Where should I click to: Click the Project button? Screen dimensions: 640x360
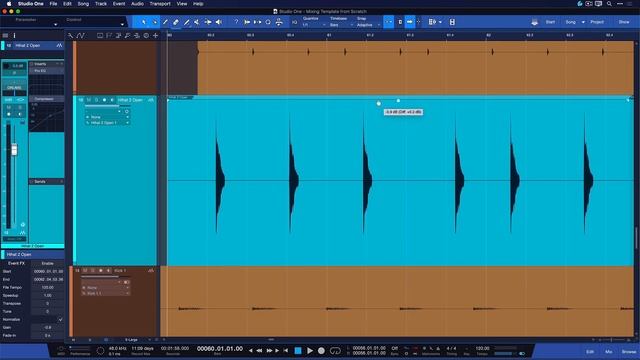597,22
